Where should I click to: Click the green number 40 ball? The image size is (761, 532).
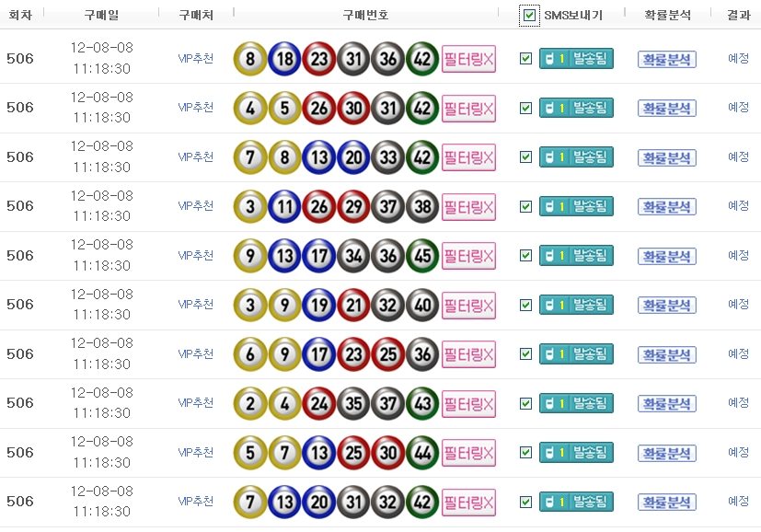422,305
